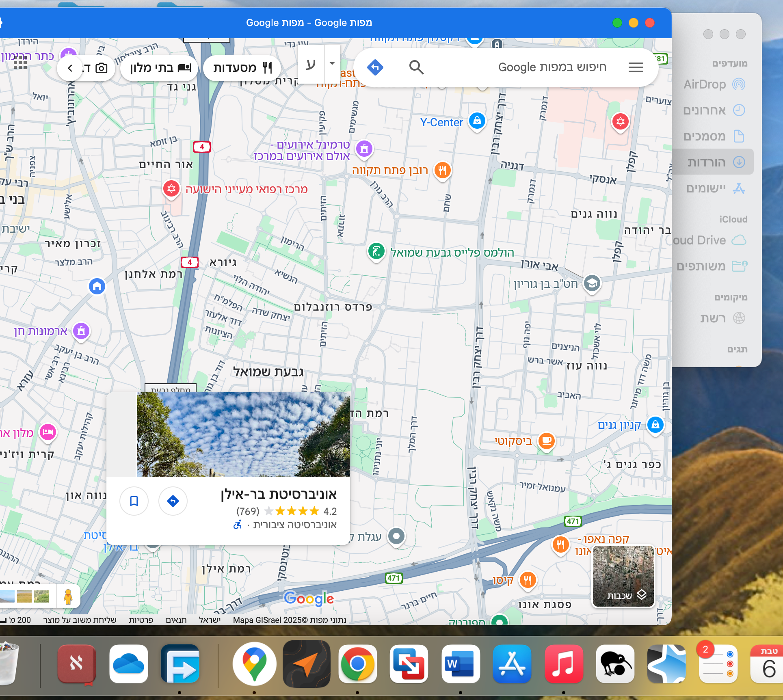Select the Rubin Petah Tikva restaurant marker
Image resolution: width=783 pixels, height=700 pixels.
443,170
